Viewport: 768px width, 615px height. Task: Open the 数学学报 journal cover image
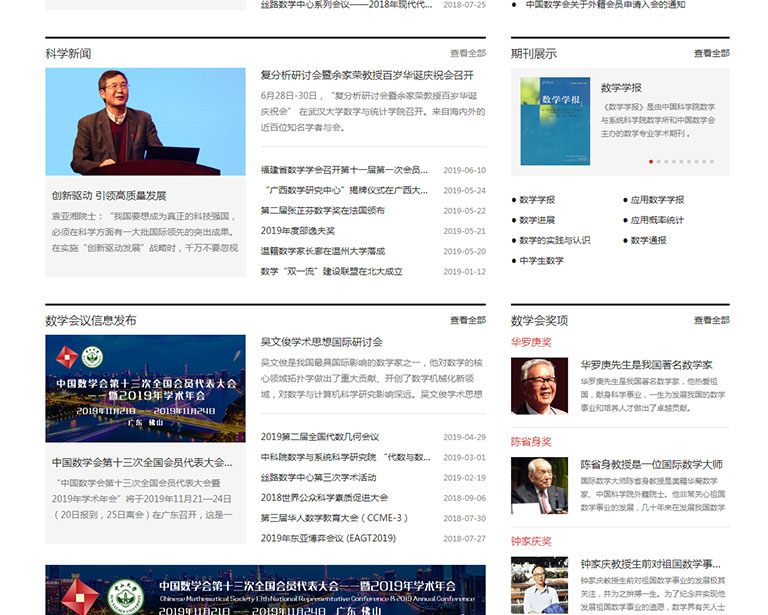pos(554,122)
